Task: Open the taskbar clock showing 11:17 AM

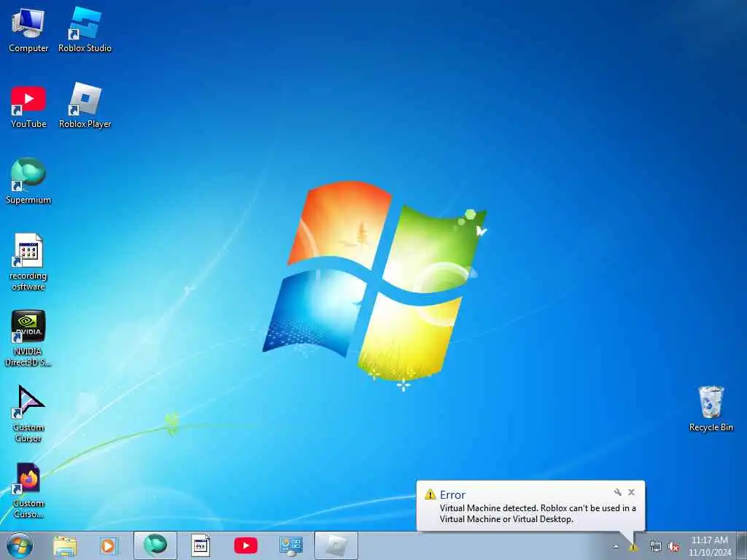Action: (710, 545)
